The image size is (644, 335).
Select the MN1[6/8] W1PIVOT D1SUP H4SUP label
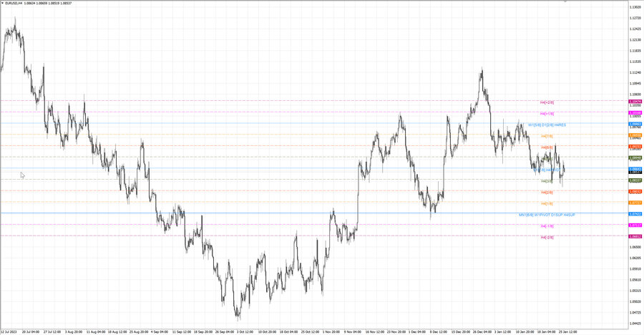pyautogui.click(x=547, y=215)
